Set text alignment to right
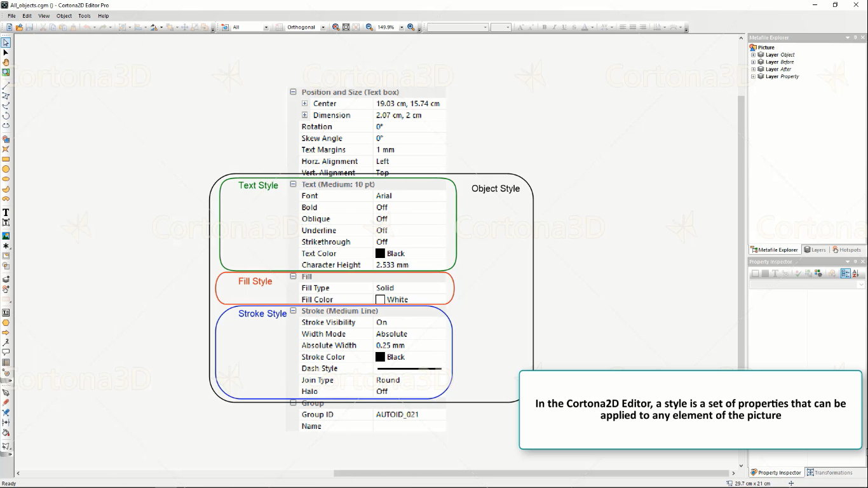868x488 pixels. 643,27
